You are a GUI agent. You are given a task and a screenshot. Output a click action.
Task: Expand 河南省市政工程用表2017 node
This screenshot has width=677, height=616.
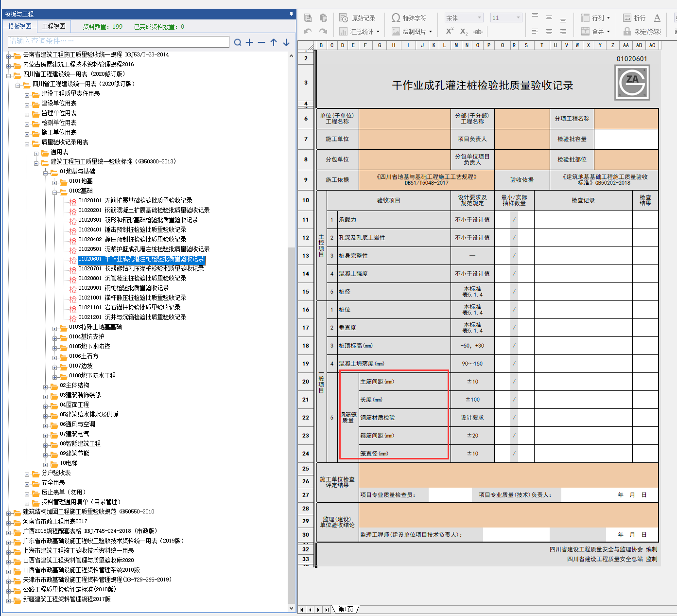point(9,523)
